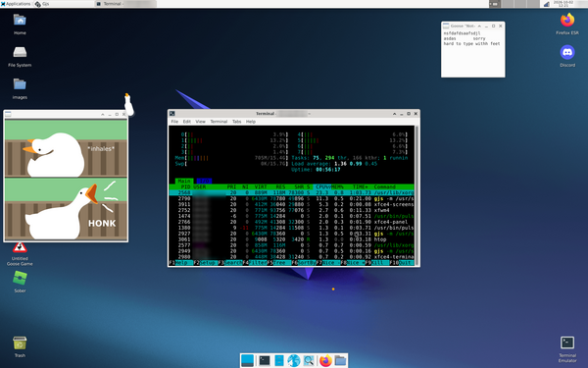The image size is (588, 368).
Task: Click Show Desktop icon in bottom dock
Action: point(248,360)
